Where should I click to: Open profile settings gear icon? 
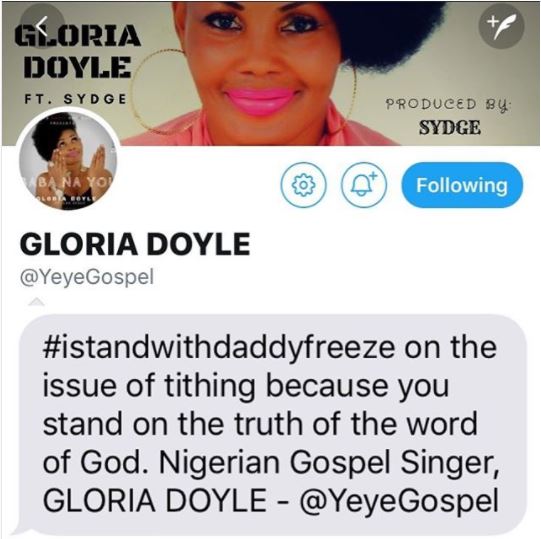click(303, 185)
